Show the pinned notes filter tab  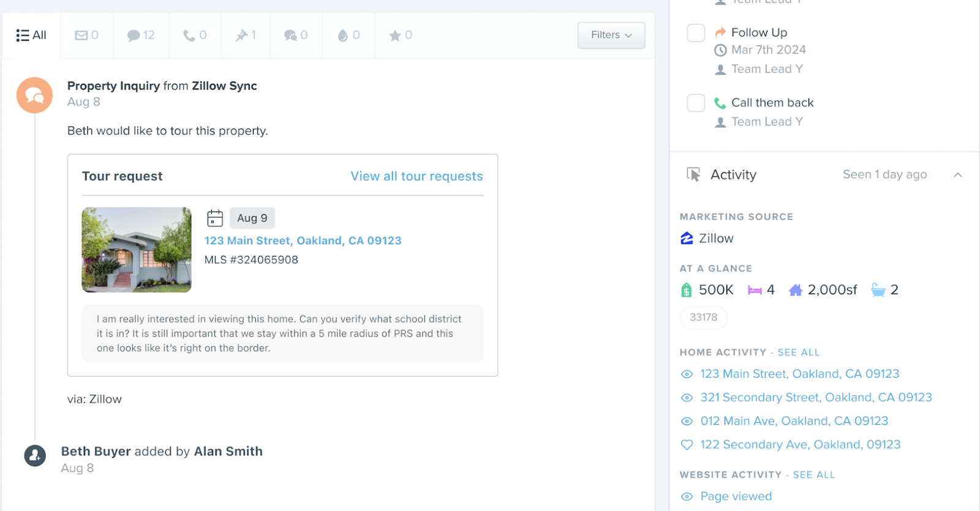point(246,35)
